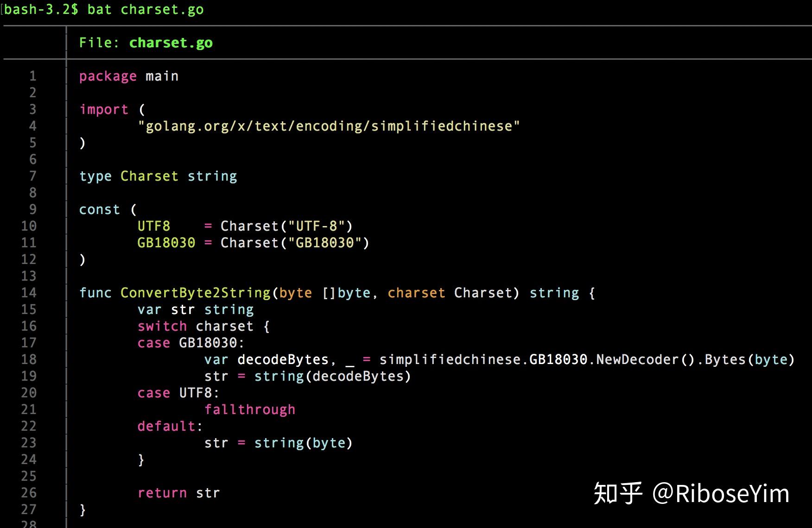Click 'var str string' on line 15
This screenshot has height=528, width=812.
tap(196, 310)
